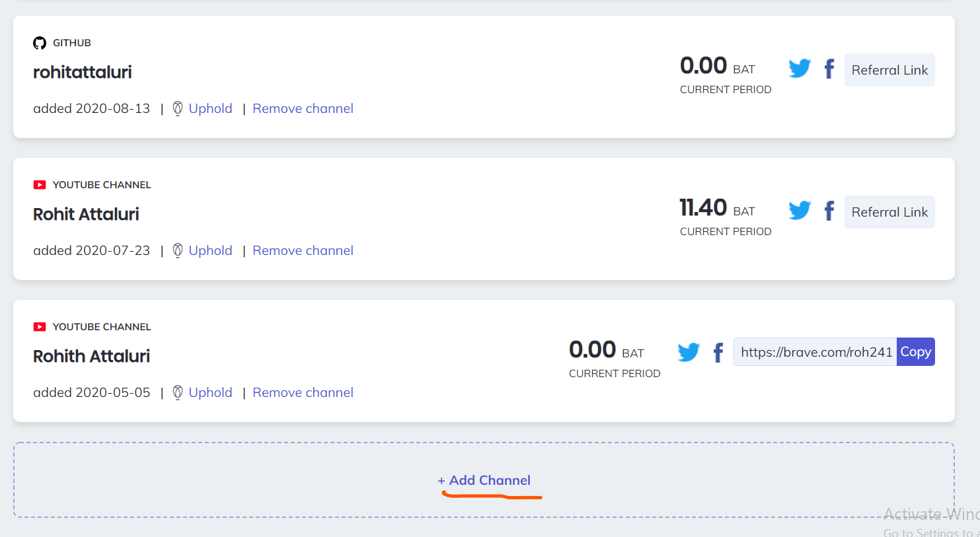The width and height of the screenshot is (980, 537).
Task: Click the GitHub logo icon
Action: (x=40, y=43)
